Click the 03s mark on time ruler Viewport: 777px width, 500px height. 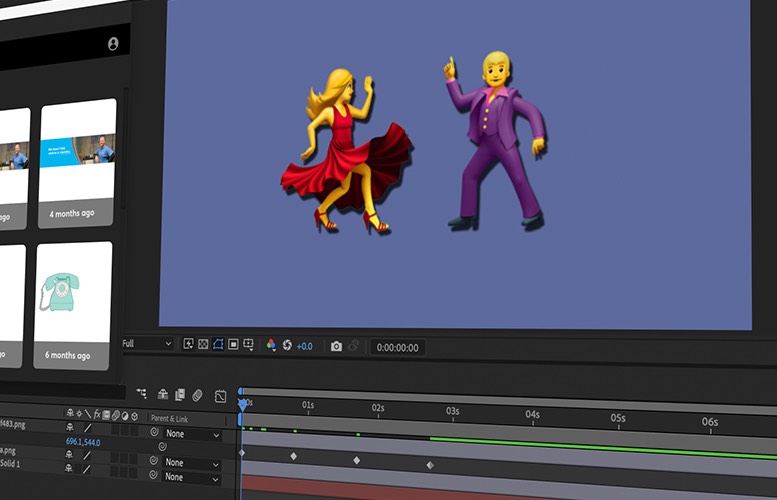click(452, 411)
